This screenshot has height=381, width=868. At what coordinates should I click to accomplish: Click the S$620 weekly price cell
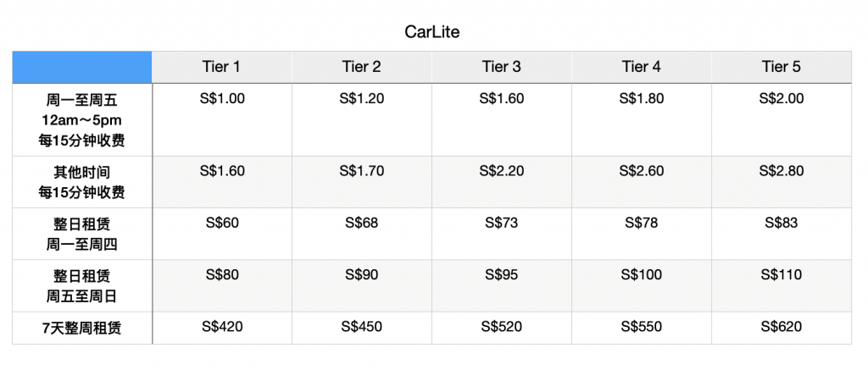(x=782, y=327)
